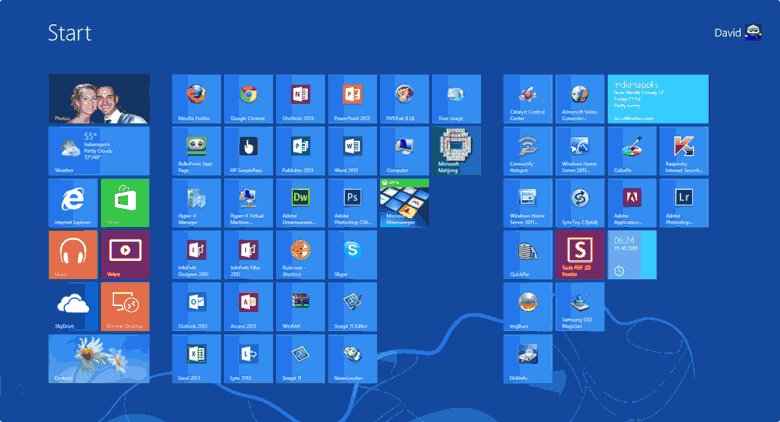Launch Adobe Photoshop CS6
This screenshot has height=422, width=780.
(352, 203)
